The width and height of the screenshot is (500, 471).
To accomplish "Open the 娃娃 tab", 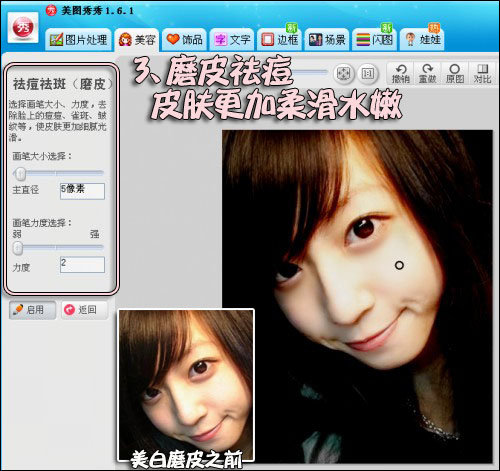I will pos(422,40).
